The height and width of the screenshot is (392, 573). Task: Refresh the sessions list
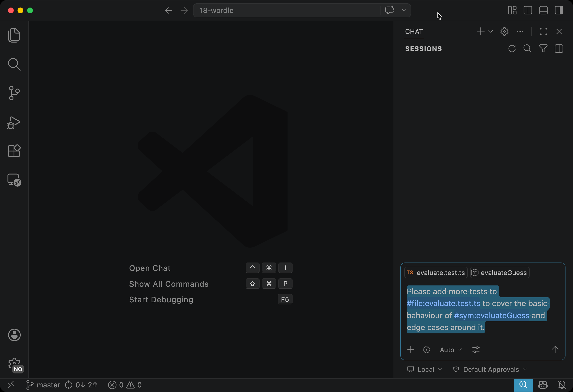point(512,49)
